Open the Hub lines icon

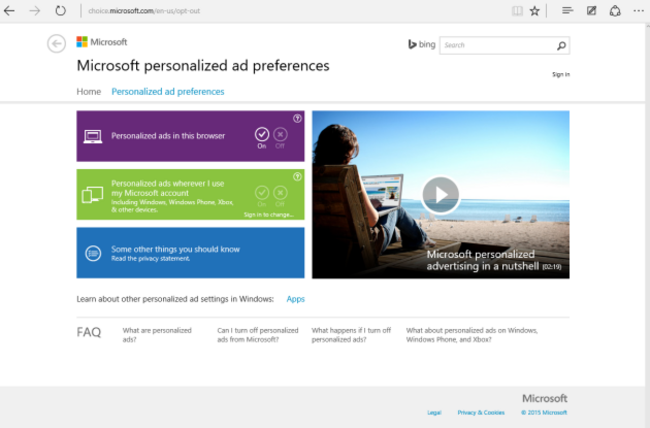(x=568, y=11)
